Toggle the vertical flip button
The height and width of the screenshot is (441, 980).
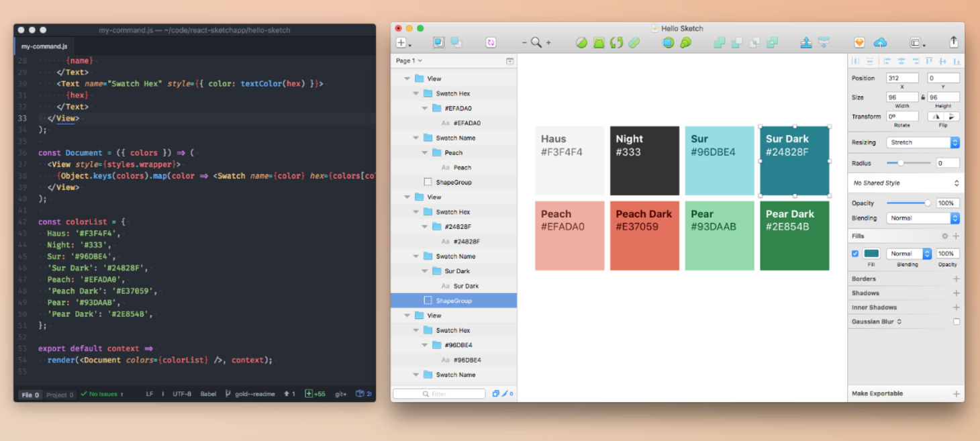click(951, 116)
